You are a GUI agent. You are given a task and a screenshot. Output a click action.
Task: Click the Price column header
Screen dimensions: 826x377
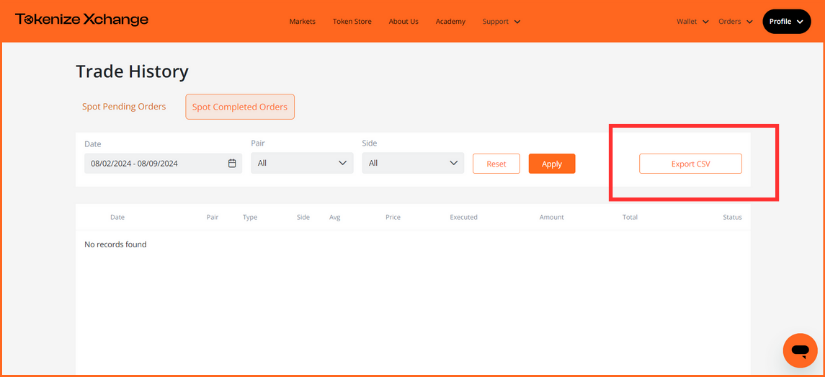393,217
